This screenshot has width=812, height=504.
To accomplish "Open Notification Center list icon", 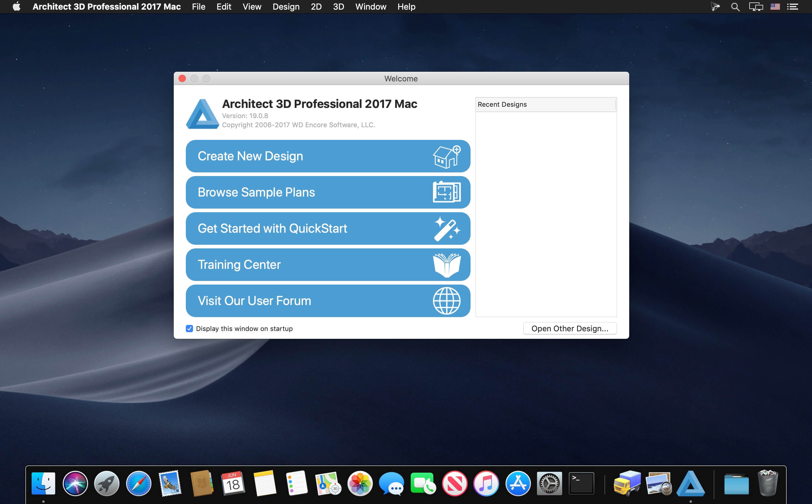I will (793, 7).
